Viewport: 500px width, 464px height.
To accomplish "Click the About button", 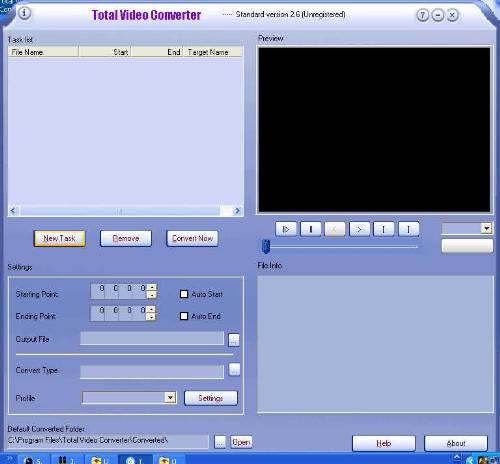I will [456, 443].
